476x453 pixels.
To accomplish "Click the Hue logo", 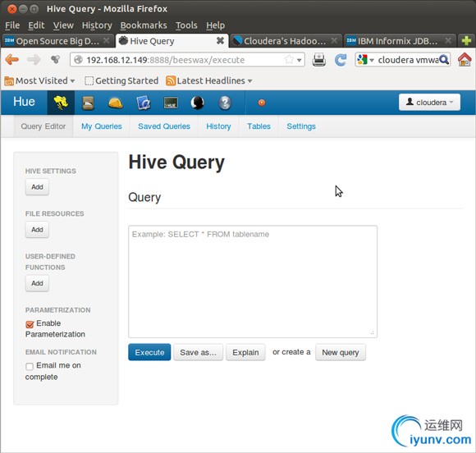I will click(24, 102).
